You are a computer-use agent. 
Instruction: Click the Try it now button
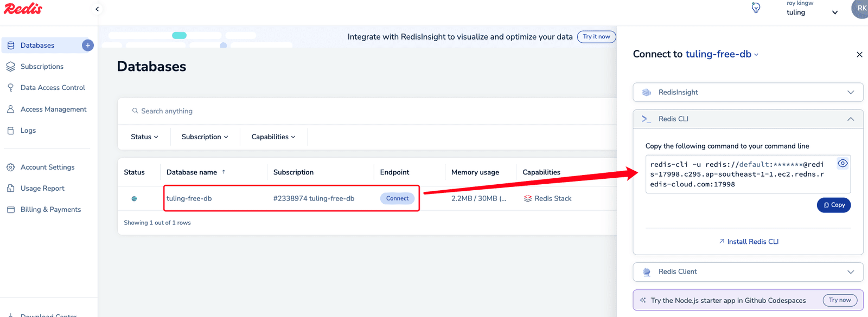[596, 37]
